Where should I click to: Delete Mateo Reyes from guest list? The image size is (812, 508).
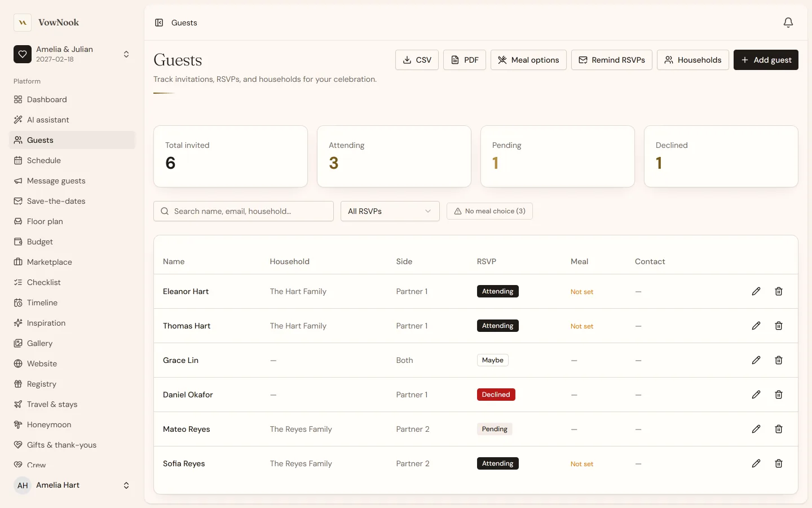point(779,429)
